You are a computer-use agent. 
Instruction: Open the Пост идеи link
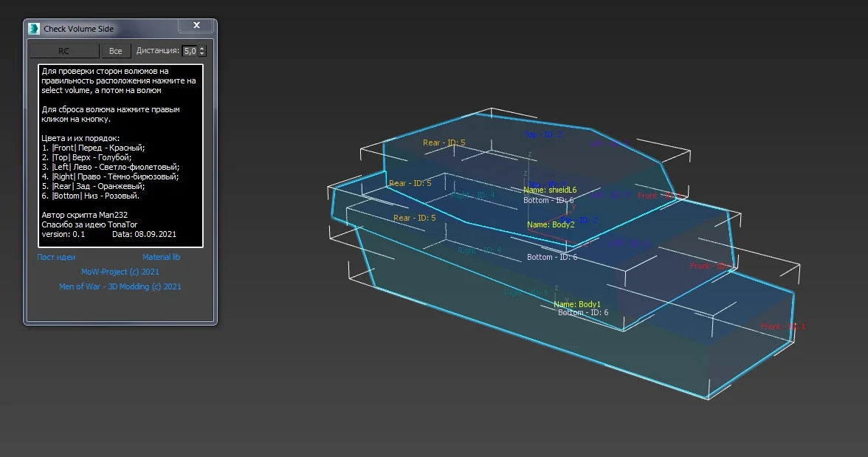tap(56, 257)
